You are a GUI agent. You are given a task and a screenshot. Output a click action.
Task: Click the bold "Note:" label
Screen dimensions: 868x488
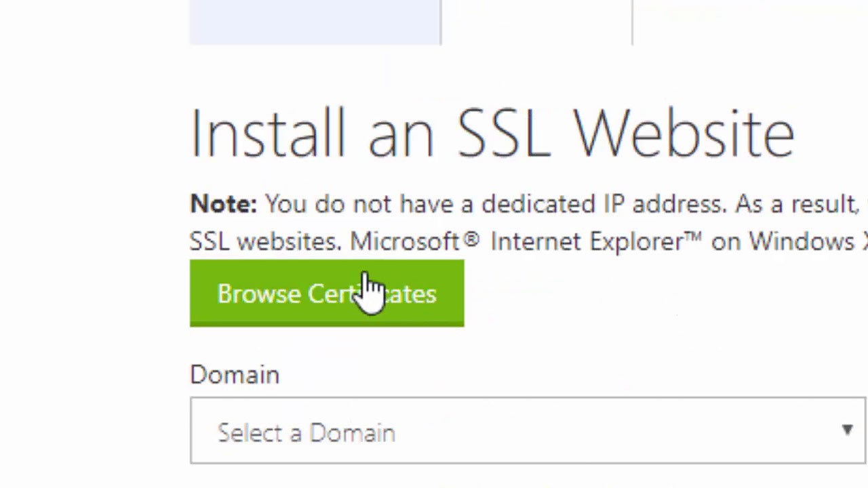pos(224,204)
